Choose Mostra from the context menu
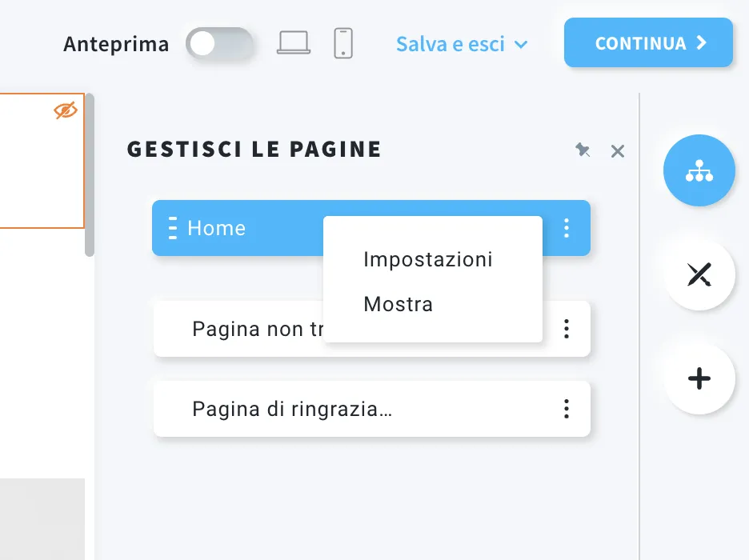The image size is (749, 560). (x=399, y=304)
